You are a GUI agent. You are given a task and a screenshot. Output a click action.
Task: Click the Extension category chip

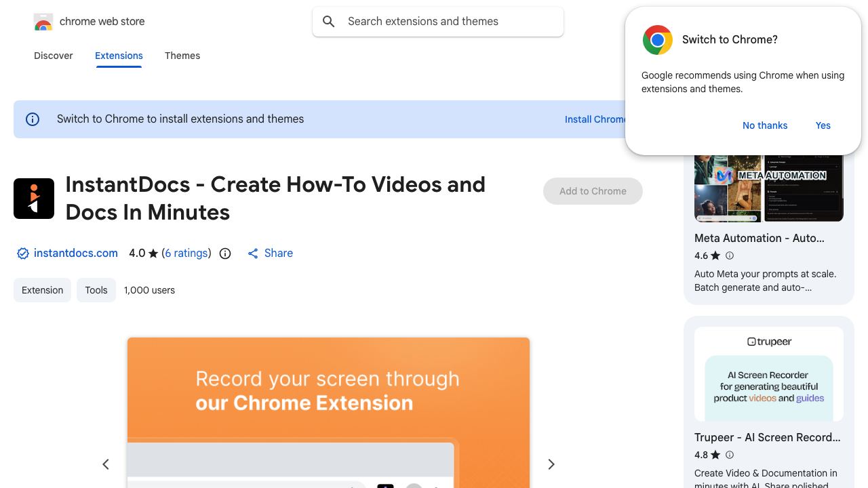pyautogui.click(x=42, y=290)
